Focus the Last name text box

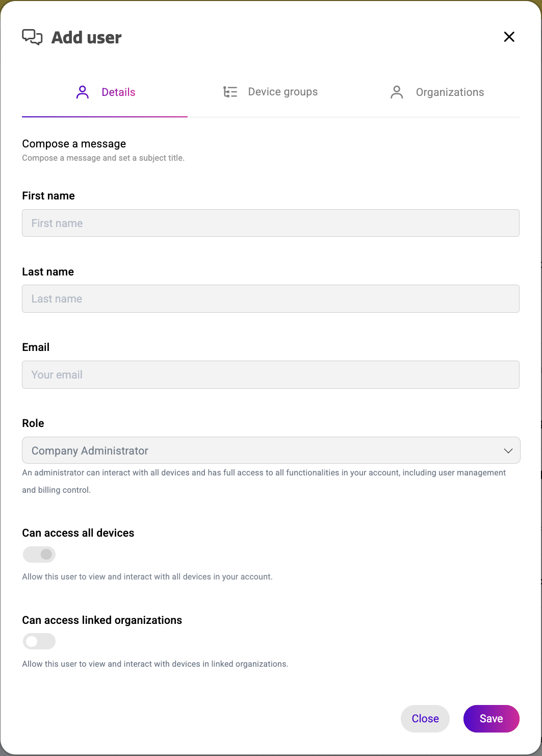pos(271,298)
